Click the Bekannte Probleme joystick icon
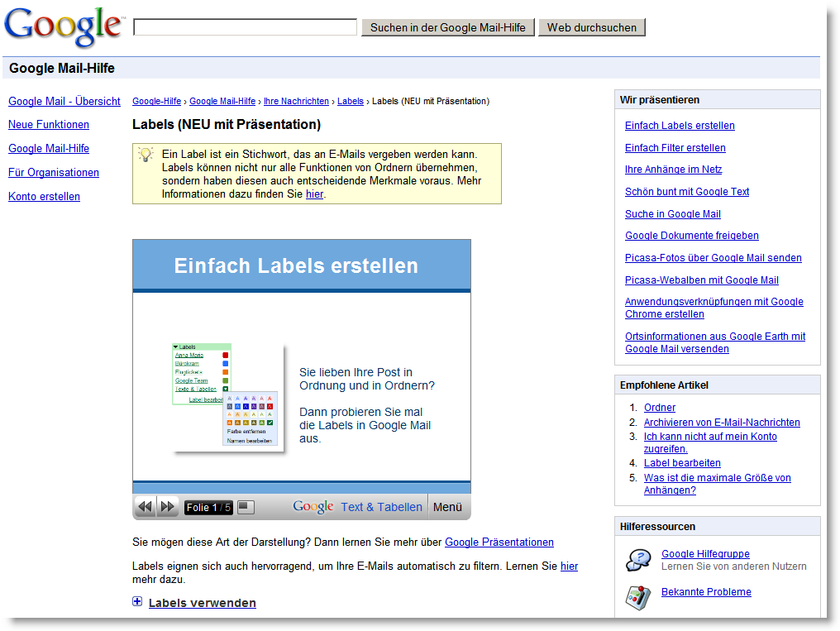The width and height of the screenshot is (840, 631). (x=637, y=598)
